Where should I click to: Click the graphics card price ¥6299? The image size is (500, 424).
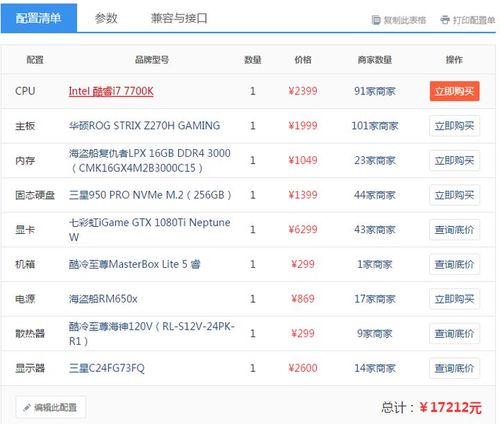[303, 230]
